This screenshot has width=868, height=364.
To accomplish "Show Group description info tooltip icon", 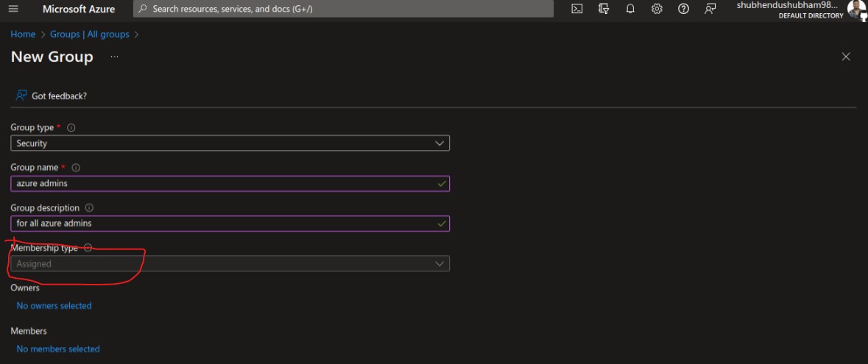I will tap(89, 207).
